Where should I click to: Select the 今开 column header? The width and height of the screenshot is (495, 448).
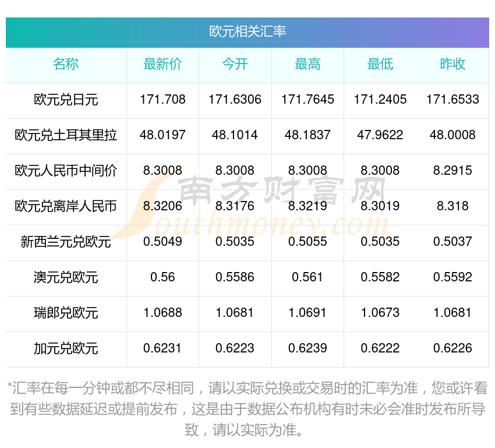tap(235, 64)
